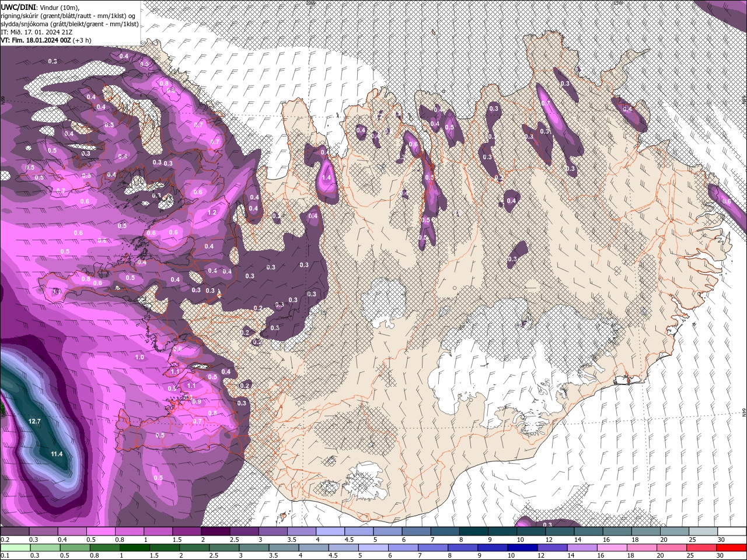This screenshot has height=560, width=747.
Task: Click the '25' label under the lower legend
Action: [690, 555]
